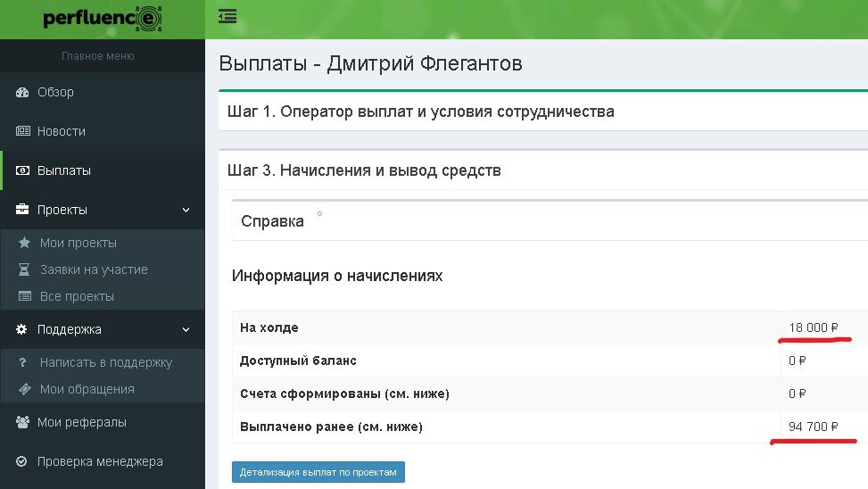Expand the Справка help panel

click(x=272, y=221)
